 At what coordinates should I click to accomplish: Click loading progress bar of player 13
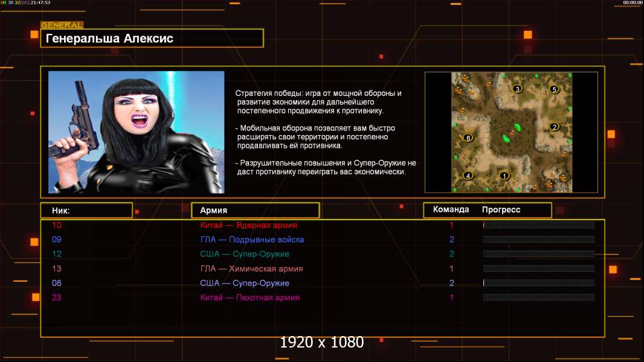pyautogui.click(x=539, y=268)
